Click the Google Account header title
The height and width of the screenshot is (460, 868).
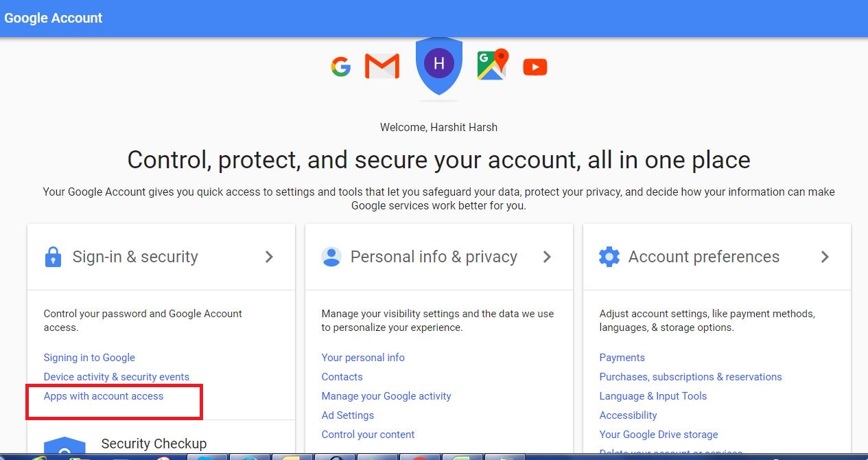coord(54,18)
